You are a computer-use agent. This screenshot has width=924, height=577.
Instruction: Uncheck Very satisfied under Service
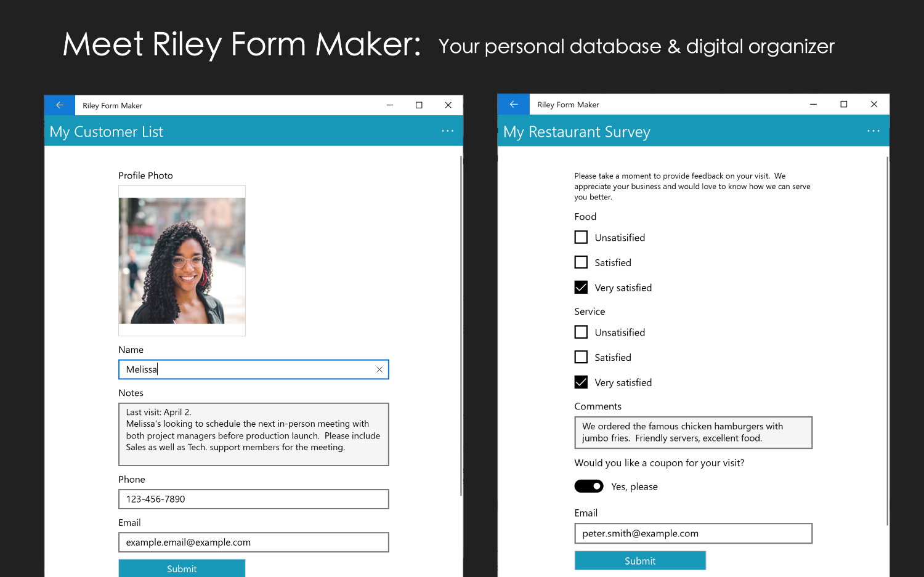581,382
